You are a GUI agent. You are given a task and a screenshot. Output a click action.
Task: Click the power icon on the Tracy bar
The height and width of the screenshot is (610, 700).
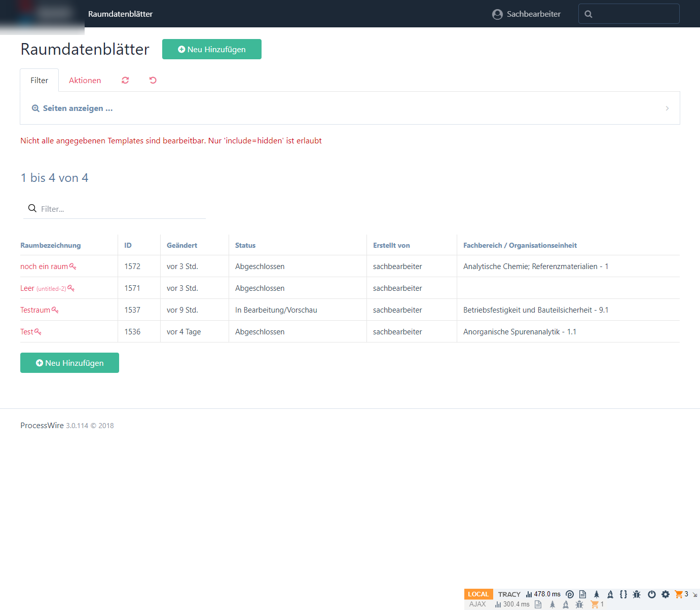click(651, 594)
